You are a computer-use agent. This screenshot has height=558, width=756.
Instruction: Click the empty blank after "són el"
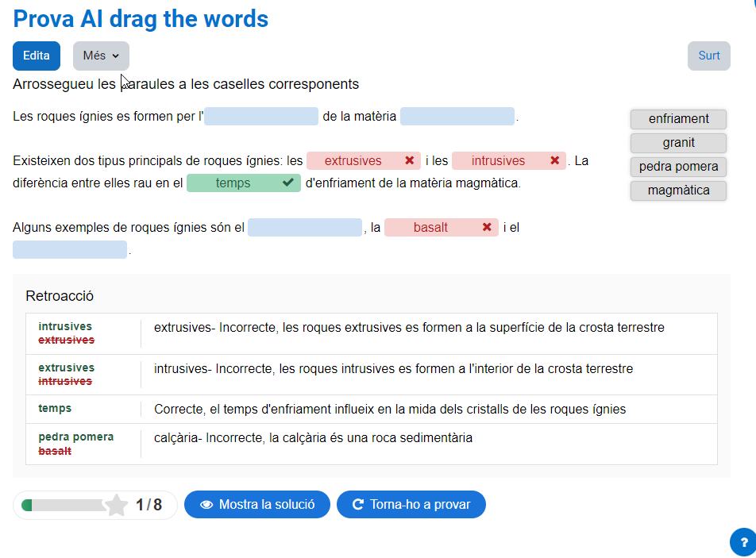[305, 228]
